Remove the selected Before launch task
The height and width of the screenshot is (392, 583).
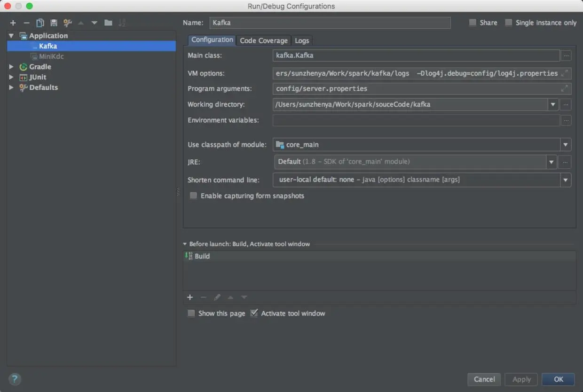point(204,297)
